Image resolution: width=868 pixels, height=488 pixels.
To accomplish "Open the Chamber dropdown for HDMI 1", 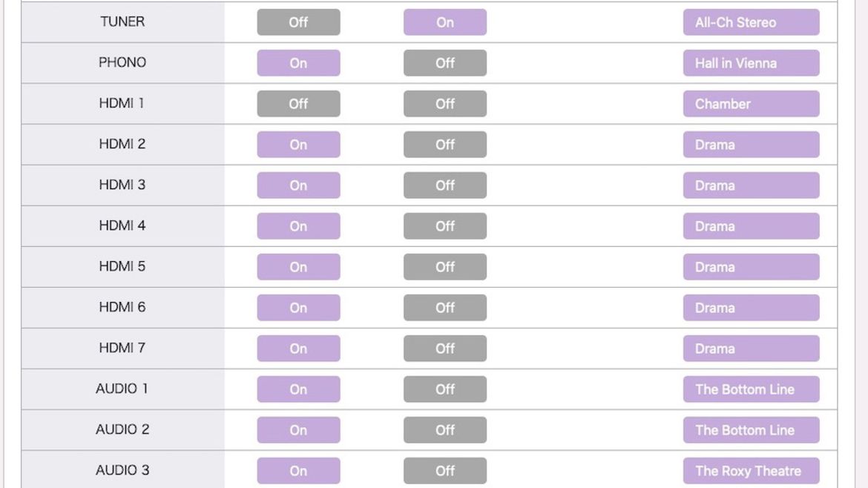I will [752, 104].
